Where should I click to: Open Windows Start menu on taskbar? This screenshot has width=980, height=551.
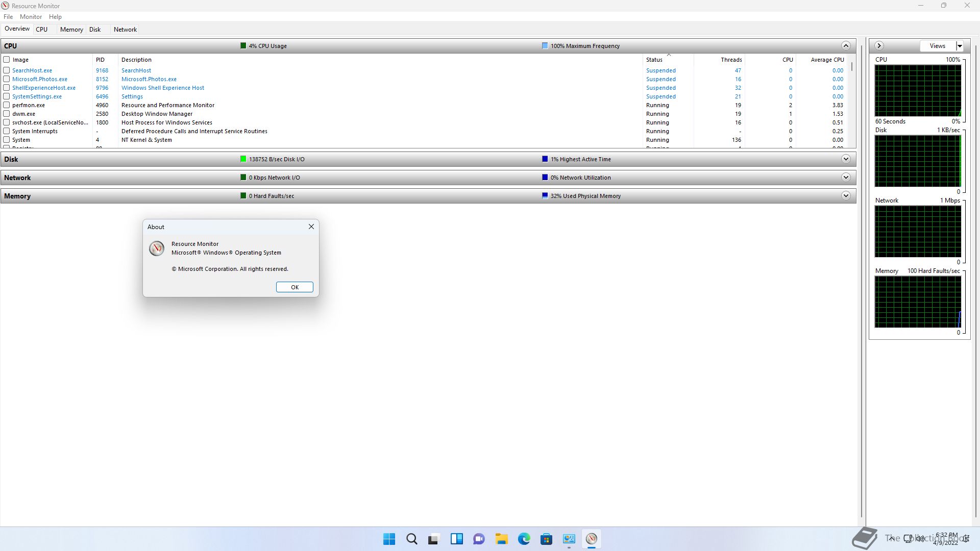389,539
